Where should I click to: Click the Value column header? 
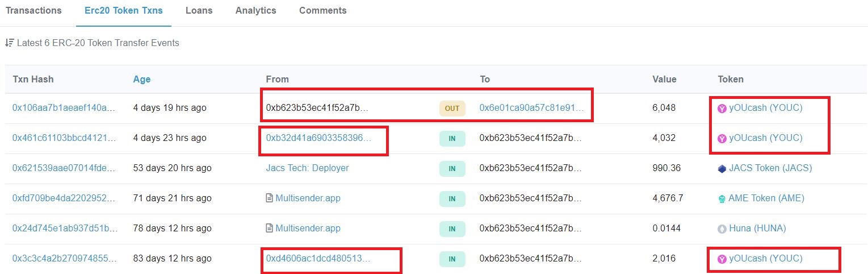pyautogui.click(x=664, y=79)
